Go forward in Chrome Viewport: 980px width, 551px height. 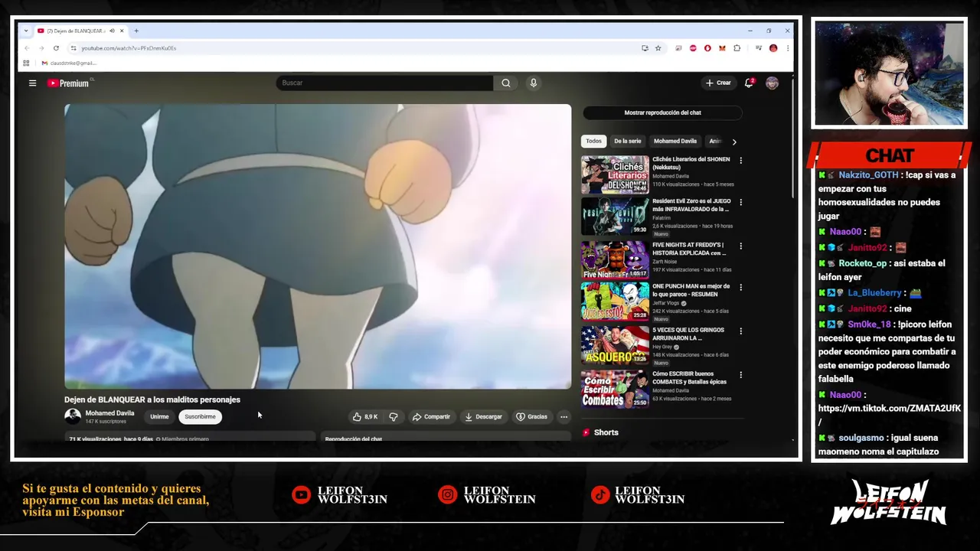point(41,48)
